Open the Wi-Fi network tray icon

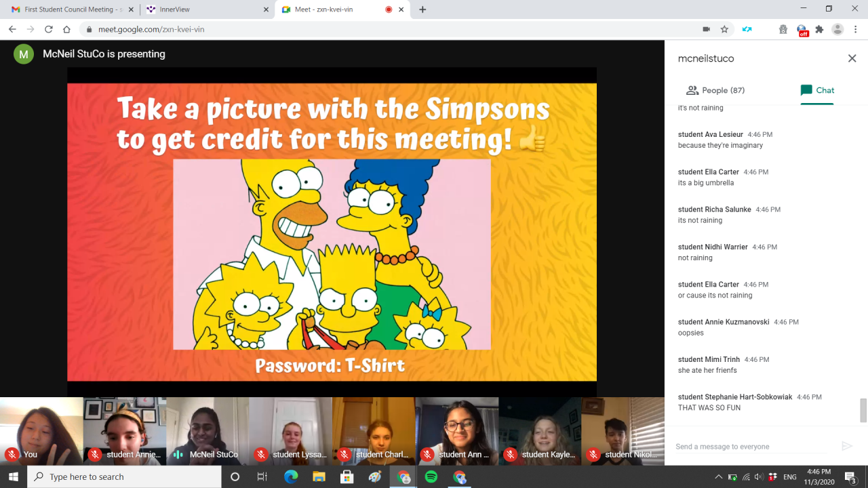pos(746,477)
